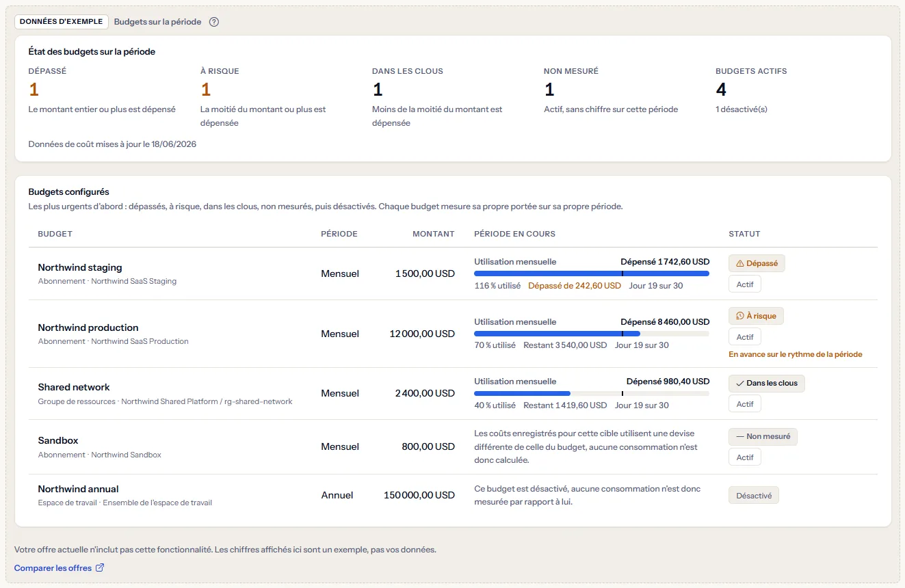This screenshot has width=905, height=588.
Task: Click Dépensé 1 742,60 USD value
Action: [665, 262]
